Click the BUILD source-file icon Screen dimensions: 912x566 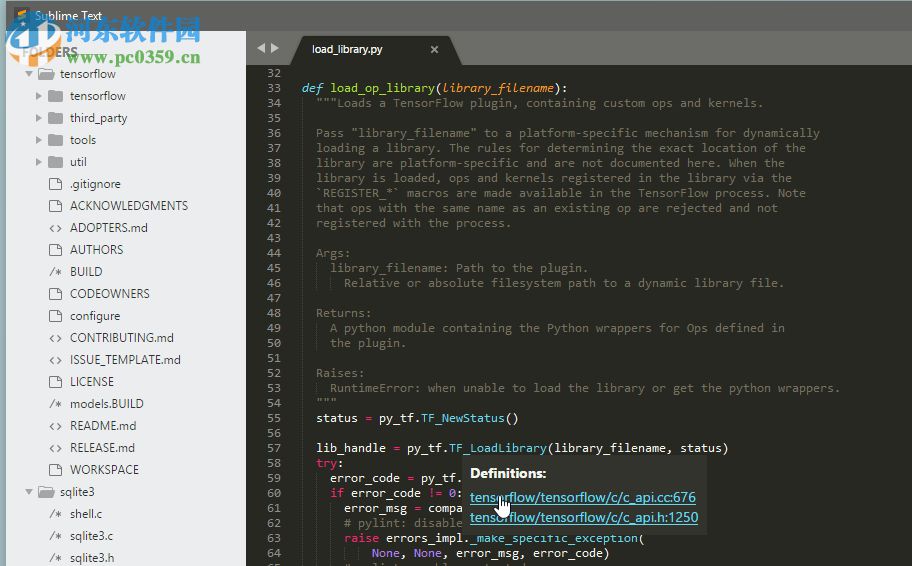(56, 272)
